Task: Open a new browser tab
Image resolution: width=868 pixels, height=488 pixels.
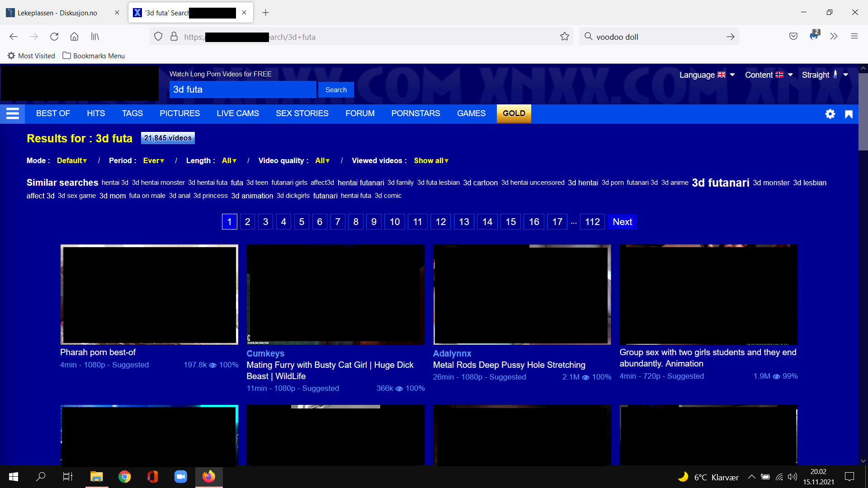Action: point(266,13)
